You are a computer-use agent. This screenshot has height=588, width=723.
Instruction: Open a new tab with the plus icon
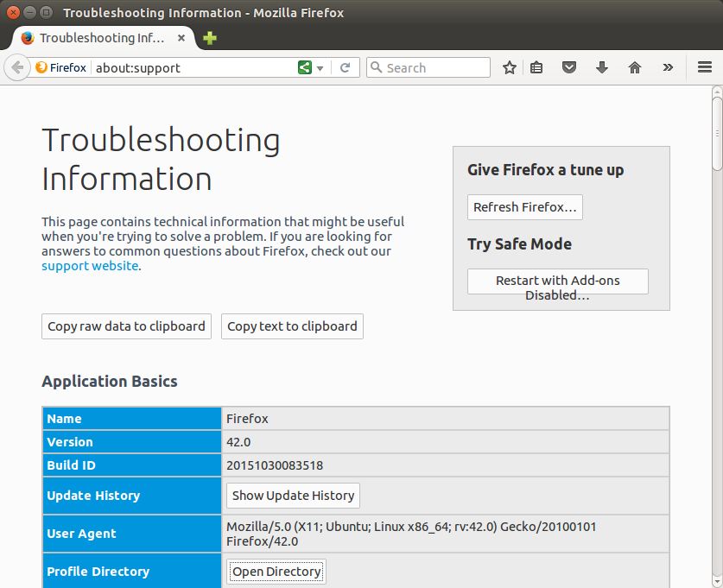pos(210,38)
